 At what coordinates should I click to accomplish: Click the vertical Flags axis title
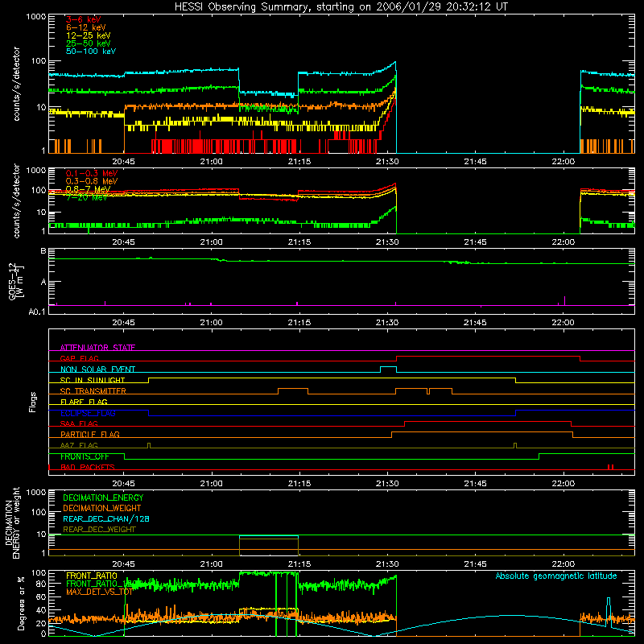click(x=33, y=402)
